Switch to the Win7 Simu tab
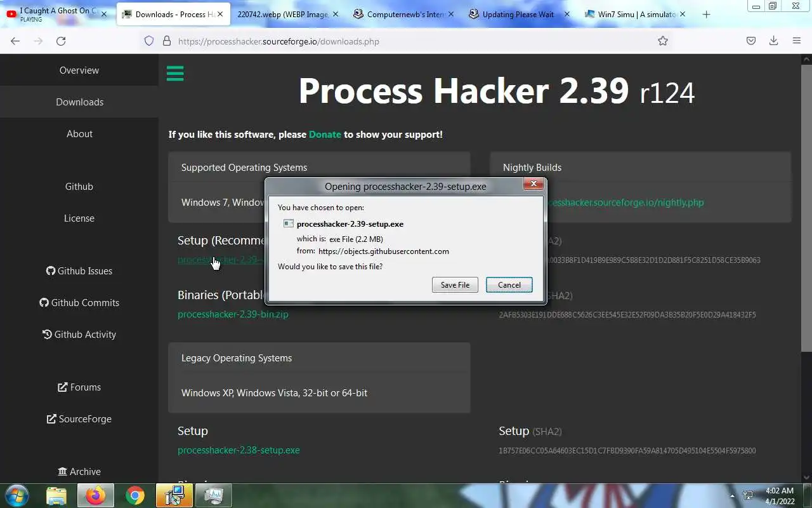Image resolution: width=812 pixels, height=508 pixels. [x=634, y=14]
